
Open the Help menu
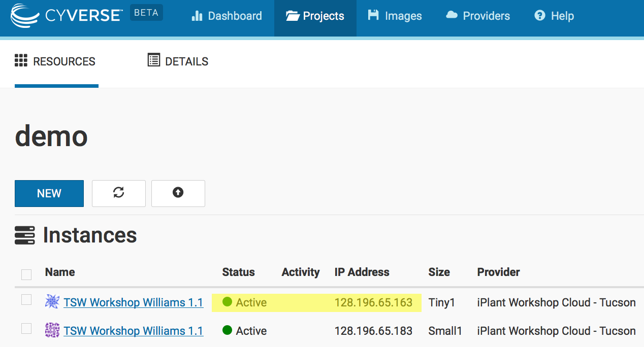pyautogui.click(x=554, y=16)
